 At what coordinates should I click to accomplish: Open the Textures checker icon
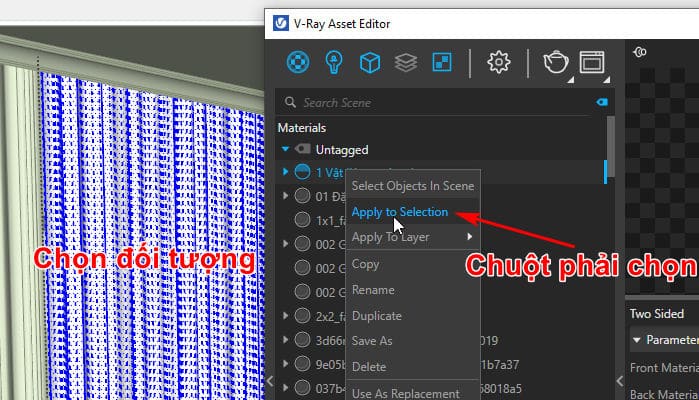440,63
